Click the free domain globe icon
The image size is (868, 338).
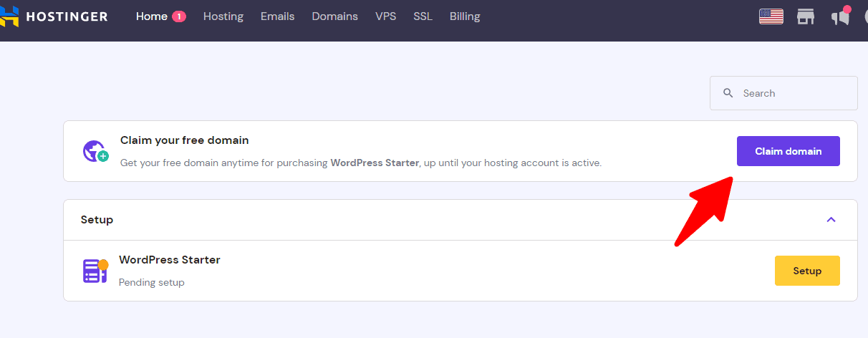click(x=95, y=151)
